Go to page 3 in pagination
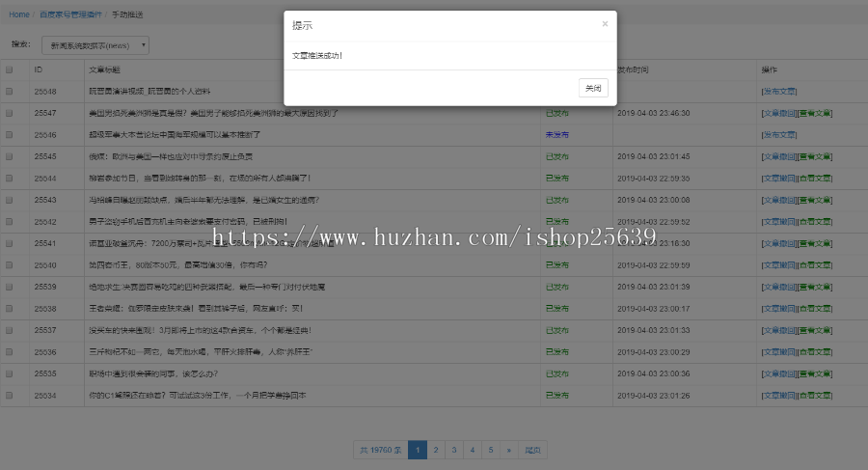This screenshot has height=470, width=868. pos(454,450)
